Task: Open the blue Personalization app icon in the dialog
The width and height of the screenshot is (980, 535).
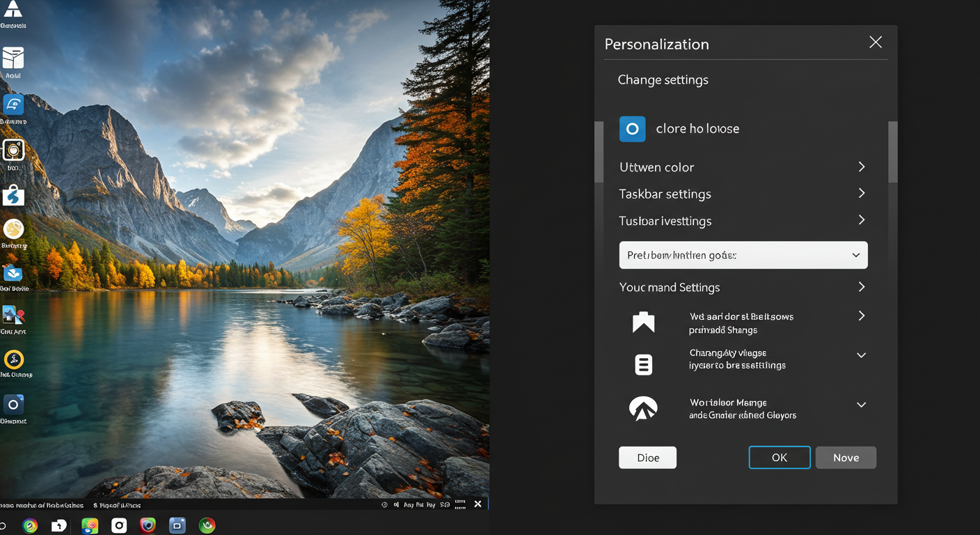Action: [632, 129]
